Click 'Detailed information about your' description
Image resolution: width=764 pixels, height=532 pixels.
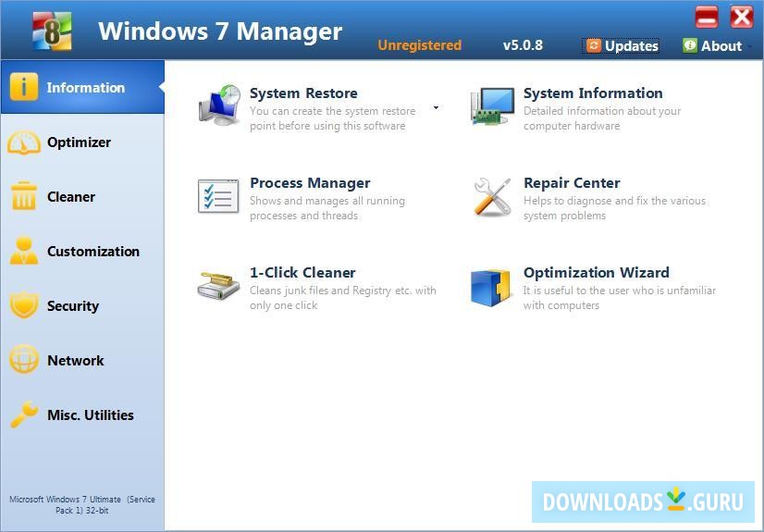tap(602, 111)
